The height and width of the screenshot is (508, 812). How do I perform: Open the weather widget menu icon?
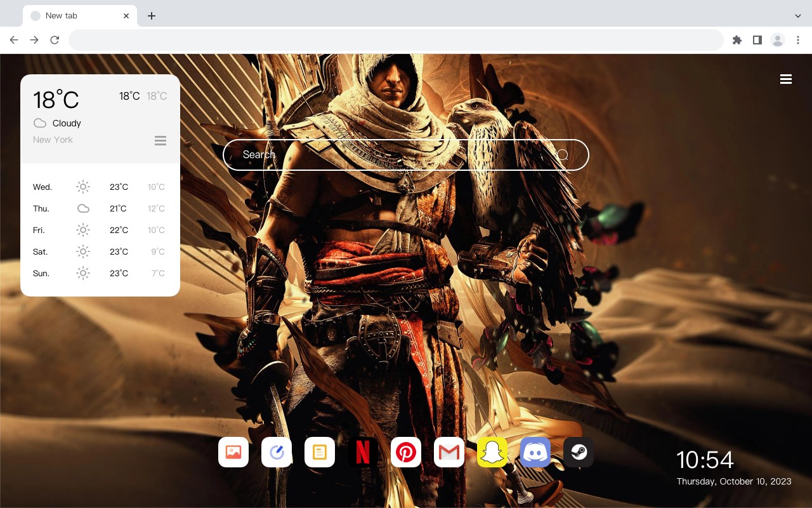[x=160, y=140]
